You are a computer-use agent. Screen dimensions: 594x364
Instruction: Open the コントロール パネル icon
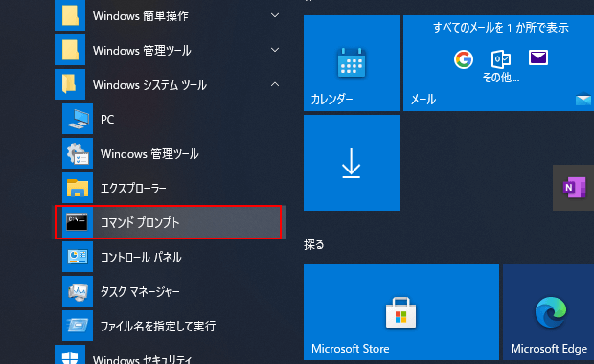[78, 257]
